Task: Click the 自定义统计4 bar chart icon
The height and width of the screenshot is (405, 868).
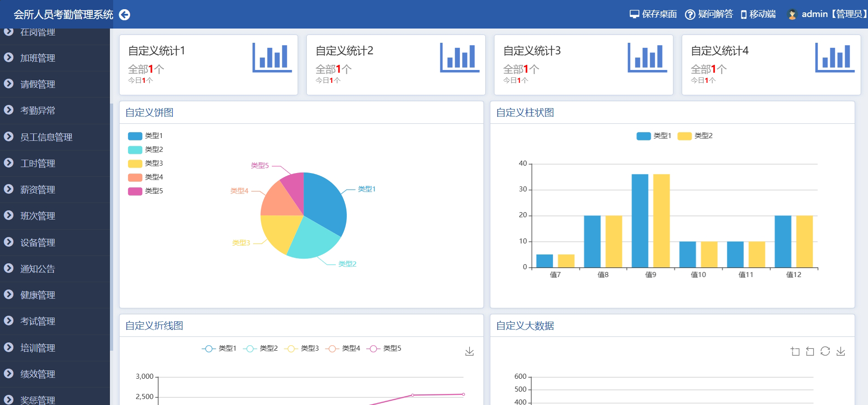Action: tap(835, 58)
